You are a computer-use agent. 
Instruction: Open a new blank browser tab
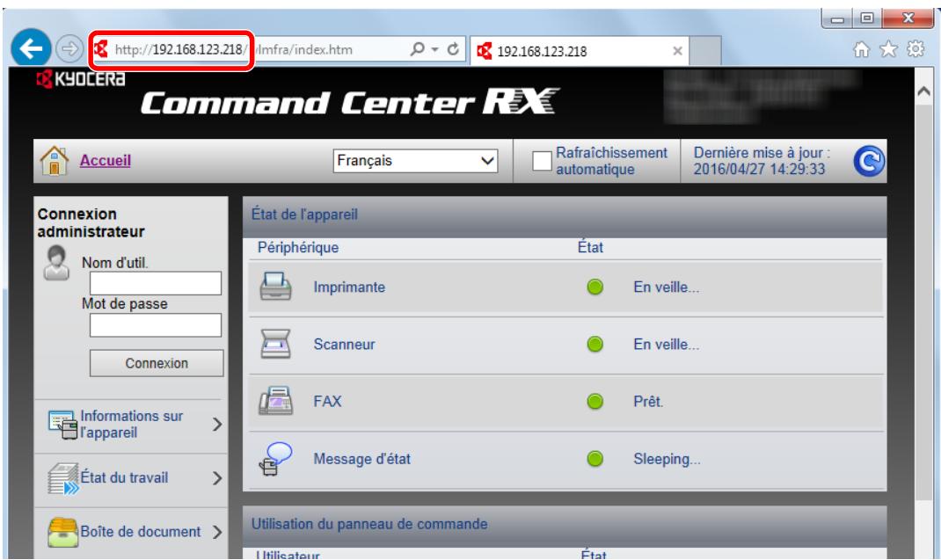pos(705,51)
